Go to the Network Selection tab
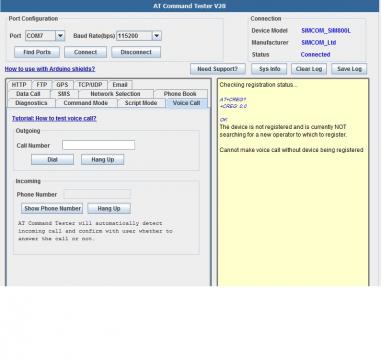This screenshot has height=362, width=381. coord(115,94)
